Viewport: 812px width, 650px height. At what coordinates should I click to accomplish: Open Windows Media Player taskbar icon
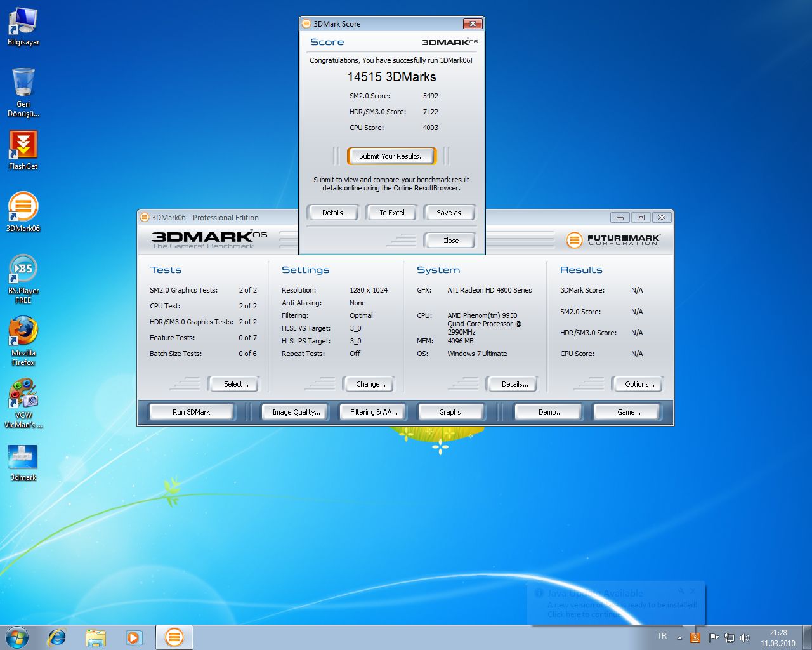[134, 637]
